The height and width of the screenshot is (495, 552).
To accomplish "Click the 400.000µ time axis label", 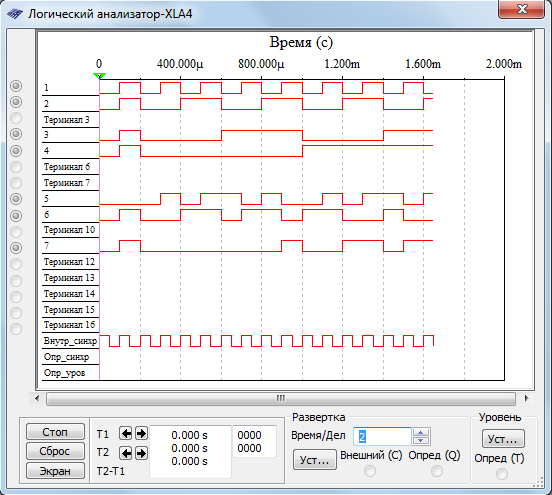I will click(x=180, y=64).
